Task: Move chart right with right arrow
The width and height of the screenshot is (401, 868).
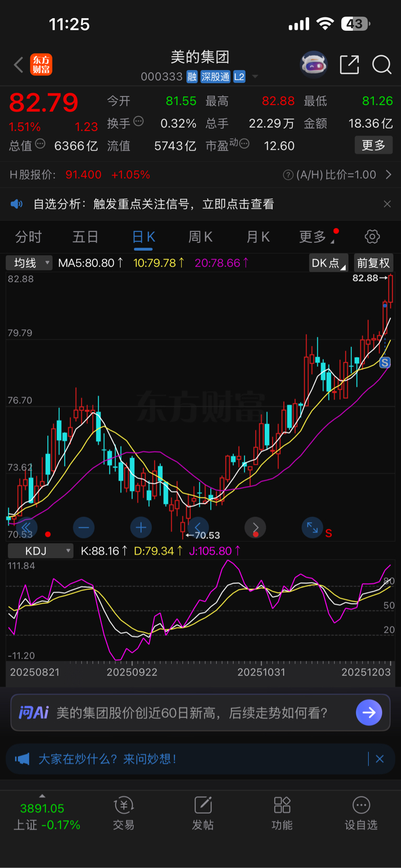Action: point(255,527)
